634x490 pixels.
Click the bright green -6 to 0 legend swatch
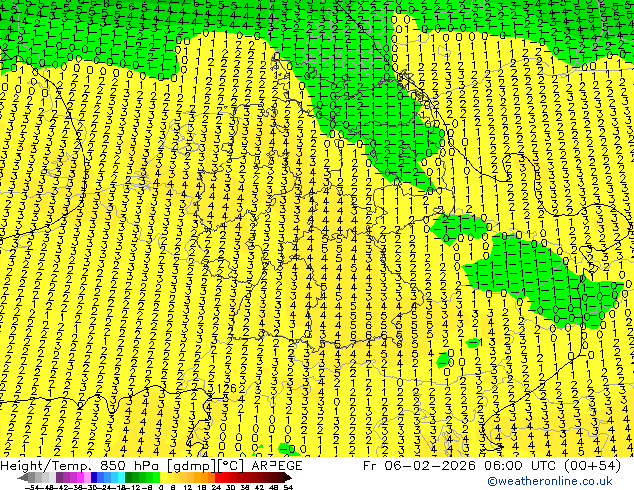click(156, 477)
